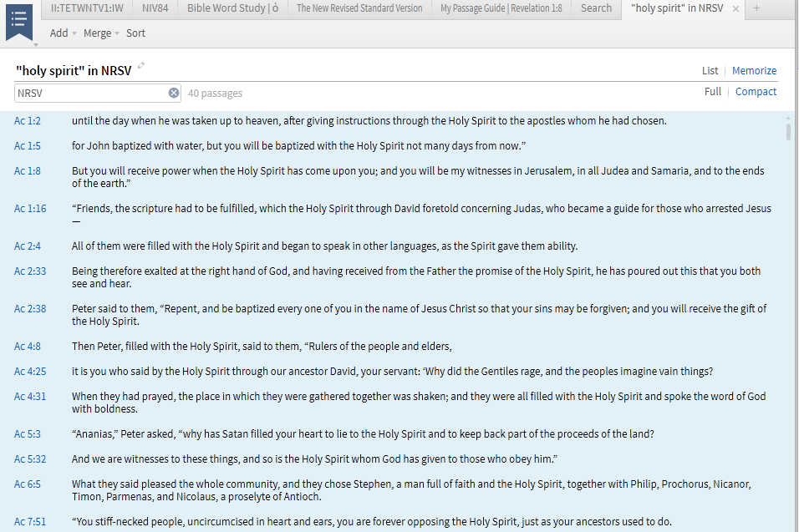Open the passage list panel menu icon
The height and width of the screenshot is (532, 799).
[x=19, y=23]
